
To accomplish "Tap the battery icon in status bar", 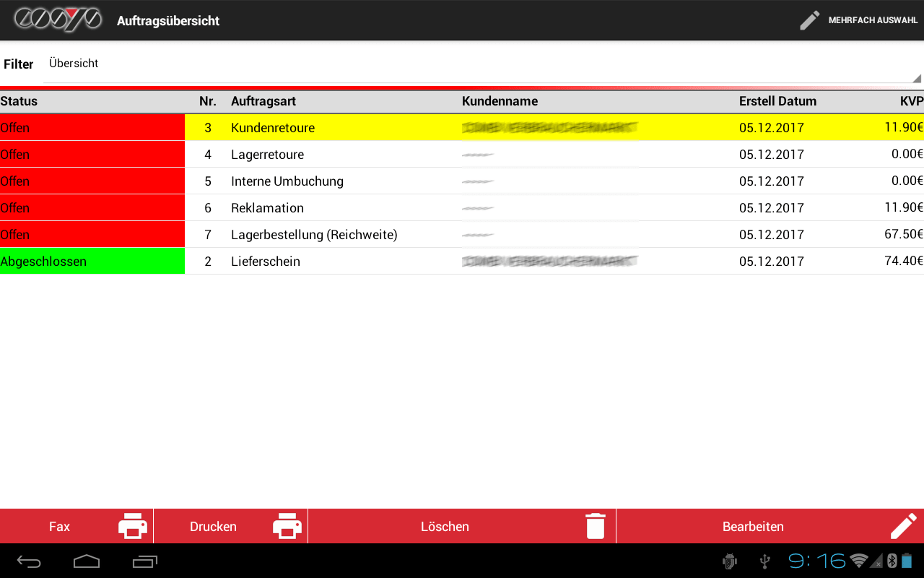I will 907,561.
